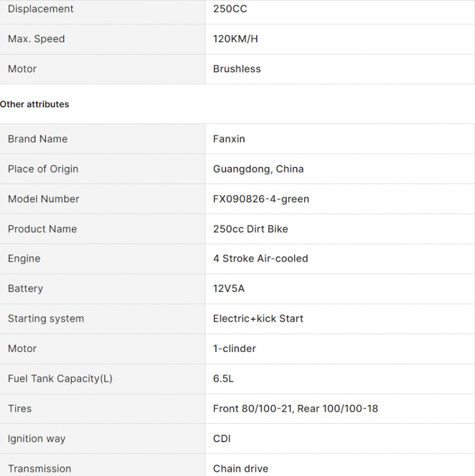Click the Place of Origin label
The height and width of the screenshot is (476, 475).
[43, 169]
